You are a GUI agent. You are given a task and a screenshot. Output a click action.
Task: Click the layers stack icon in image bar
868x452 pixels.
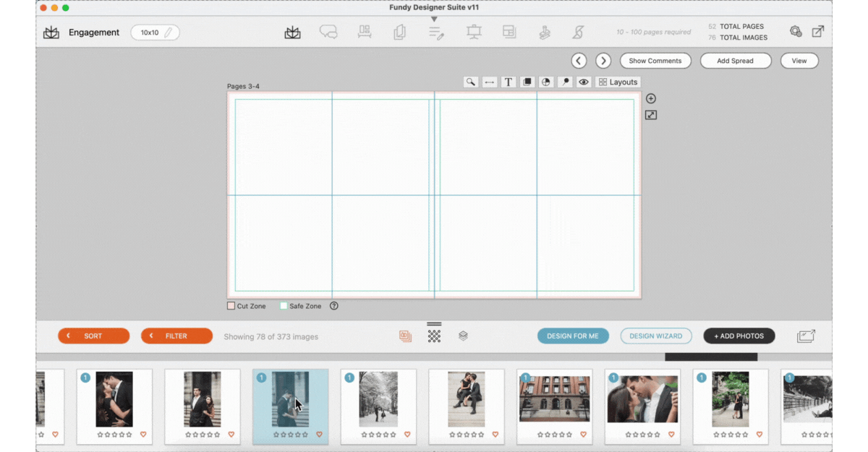coord(464,336)
